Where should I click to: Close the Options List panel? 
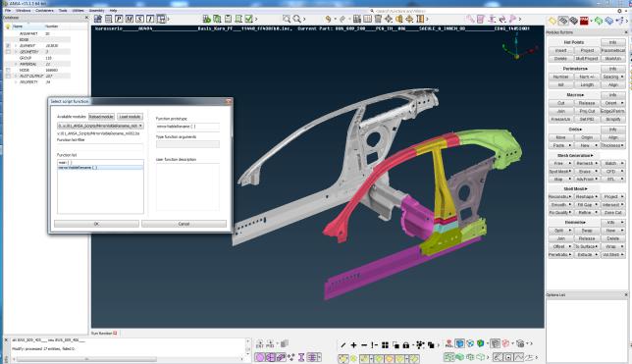click(626, 295)
